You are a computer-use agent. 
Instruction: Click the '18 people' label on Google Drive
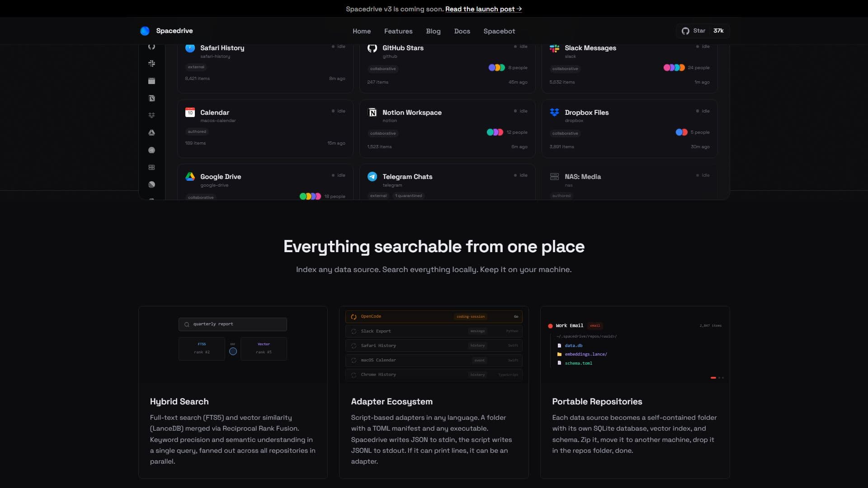(335, 197)
